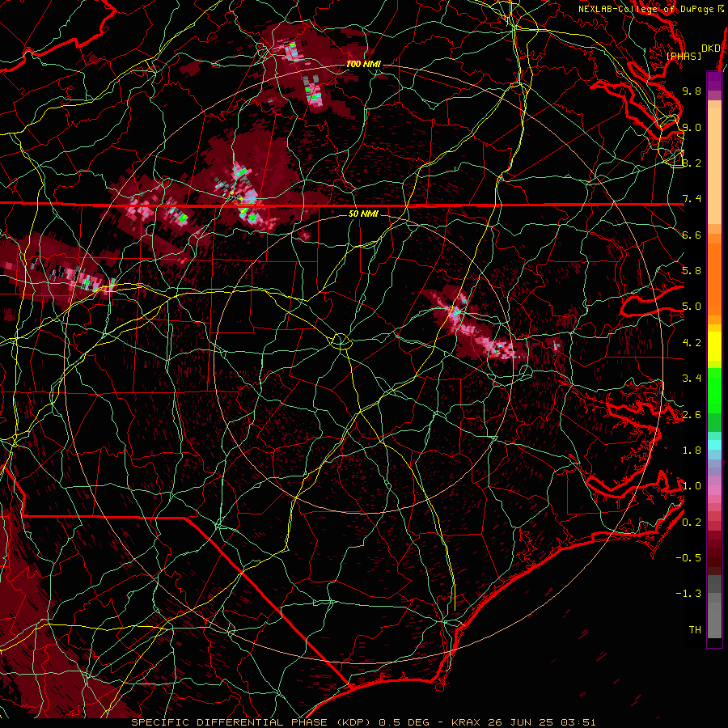Click the "DKD" label above the color bar
Viewport: 728px width, 728px height.
711,48
